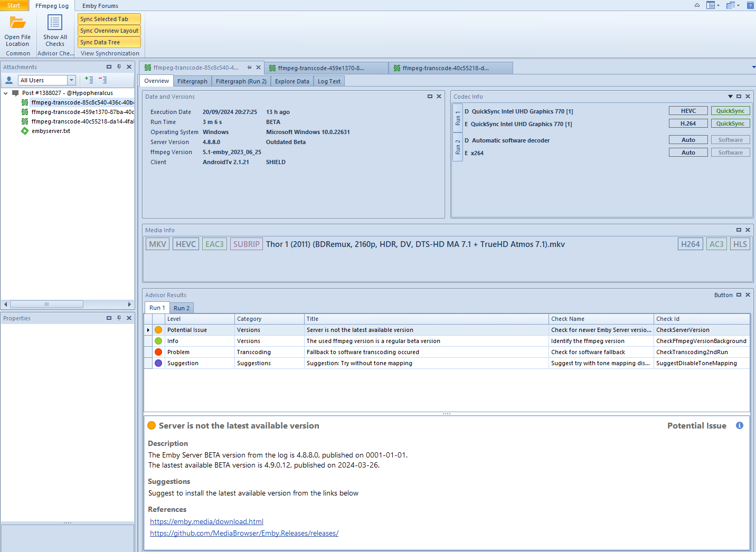The width and height of the screenshot is (756, 552).
Task: Click the Show All Checks icon
Action: pos(55,23)
